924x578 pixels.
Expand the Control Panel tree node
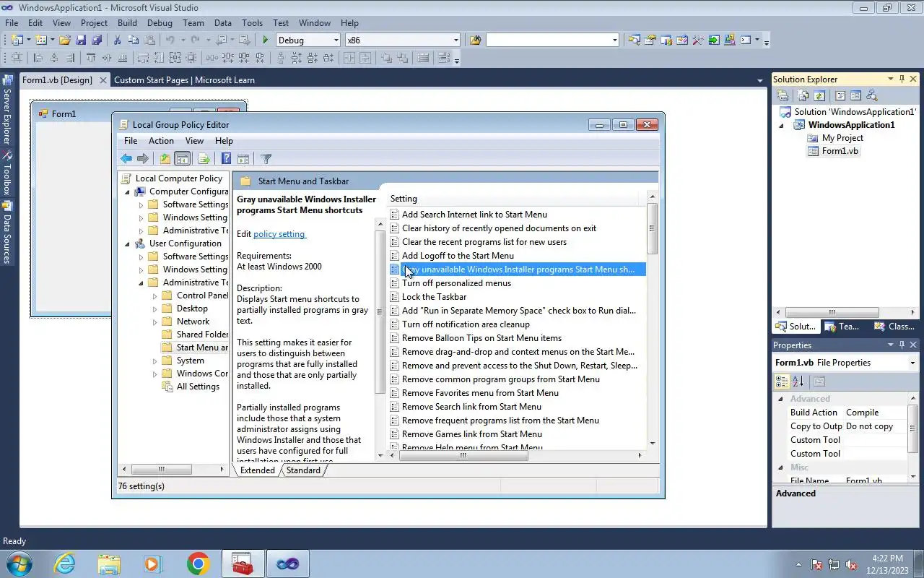point(154,296)
